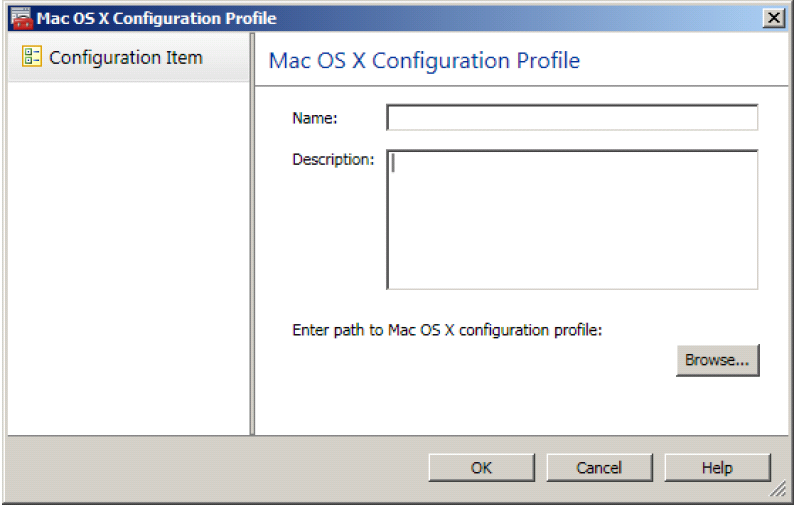Click inside the Name text field
This screenshot has width=794, height=506.
(572, 118)
